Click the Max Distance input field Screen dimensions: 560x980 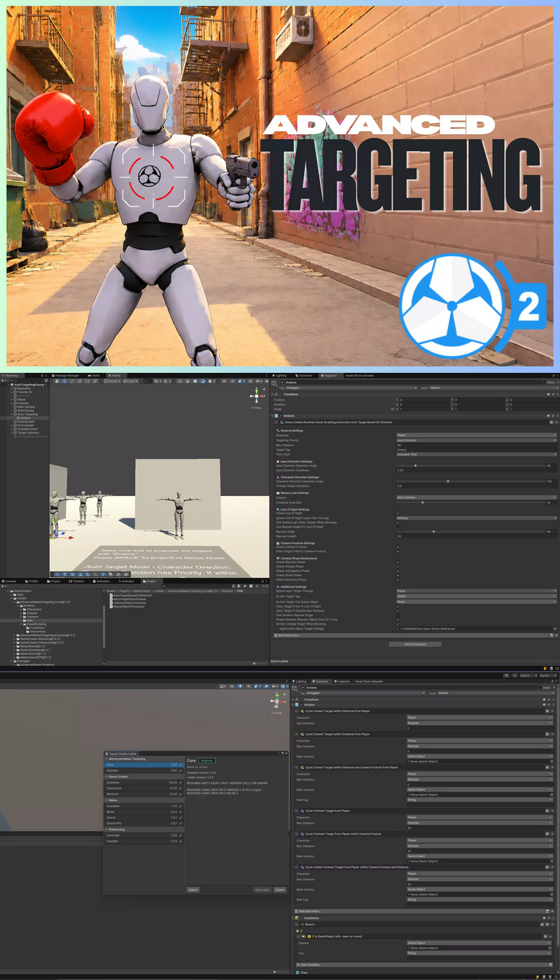click(x=477, y=445)
